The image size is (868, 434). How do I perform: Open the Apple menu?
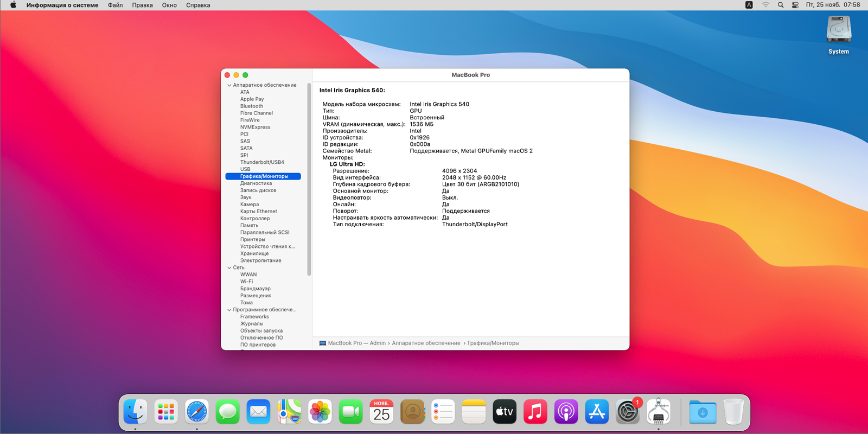pos(13,5)
